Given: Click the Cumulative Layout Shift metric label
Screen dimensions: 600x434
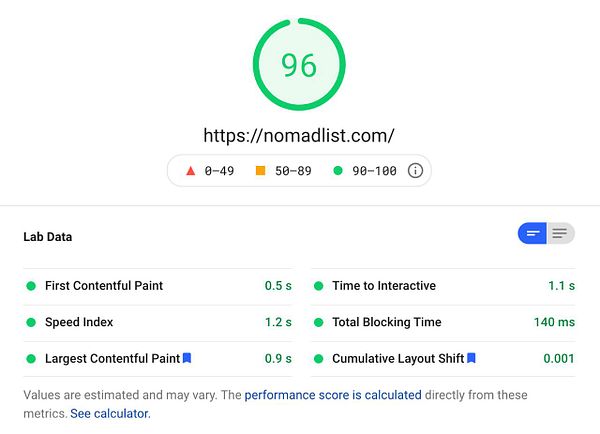Looking at the screenshot, I should coord(398,358).
